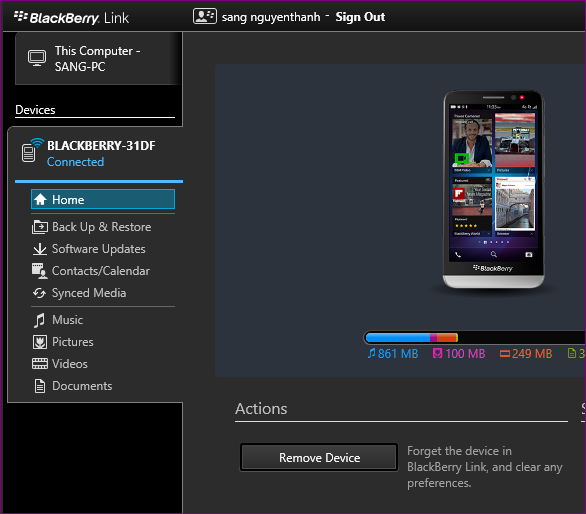Click the pink pictures segment of storage bar
586x514 pixels.
[434, 338]
